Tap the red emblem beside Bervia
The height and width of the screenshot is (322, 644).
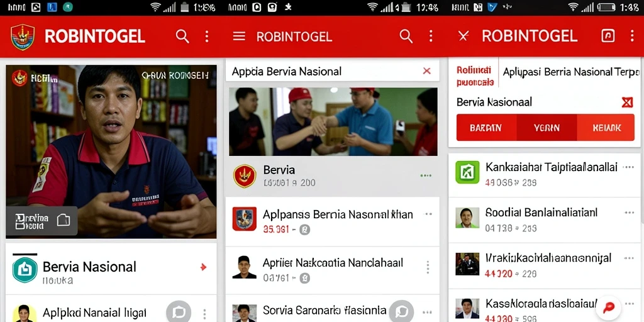coord(245,176)
